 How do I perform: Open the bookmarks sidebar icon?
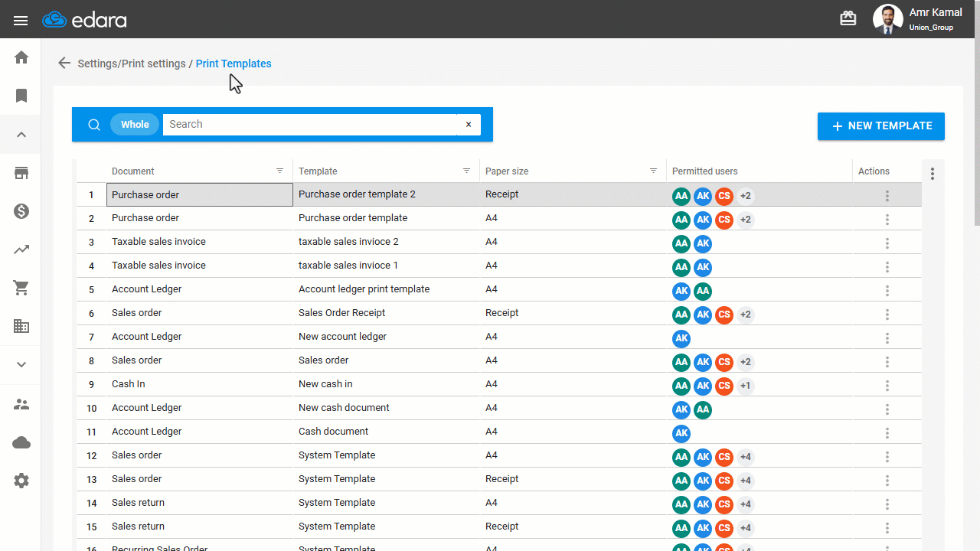21,96
